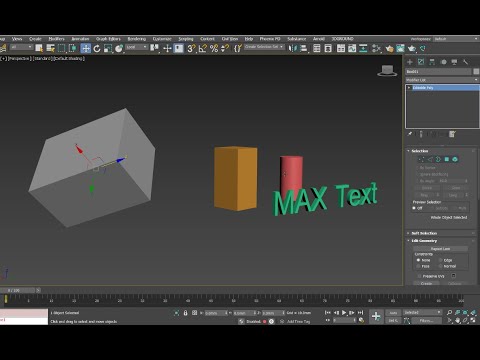Open the selection filter All dropdown
This screenshot has width=480, height=360.
(21, 47)
